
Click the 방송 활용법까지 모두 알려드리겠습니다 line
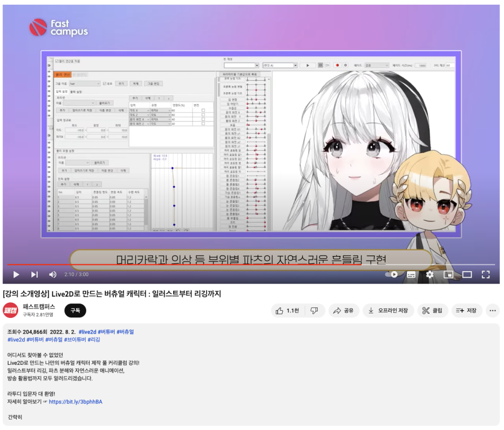[x=50, y=379]
